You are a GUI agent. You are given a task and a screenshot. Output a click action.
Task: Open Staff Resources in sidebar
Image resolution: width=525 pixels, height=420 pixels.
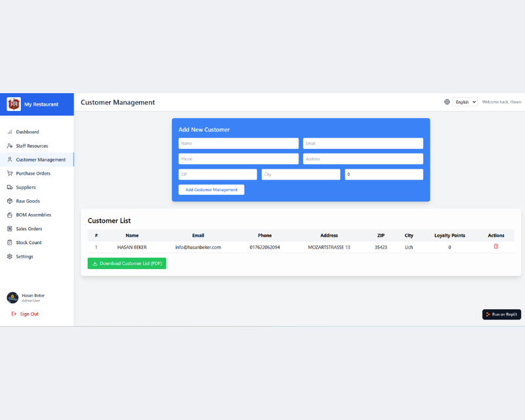31,146
